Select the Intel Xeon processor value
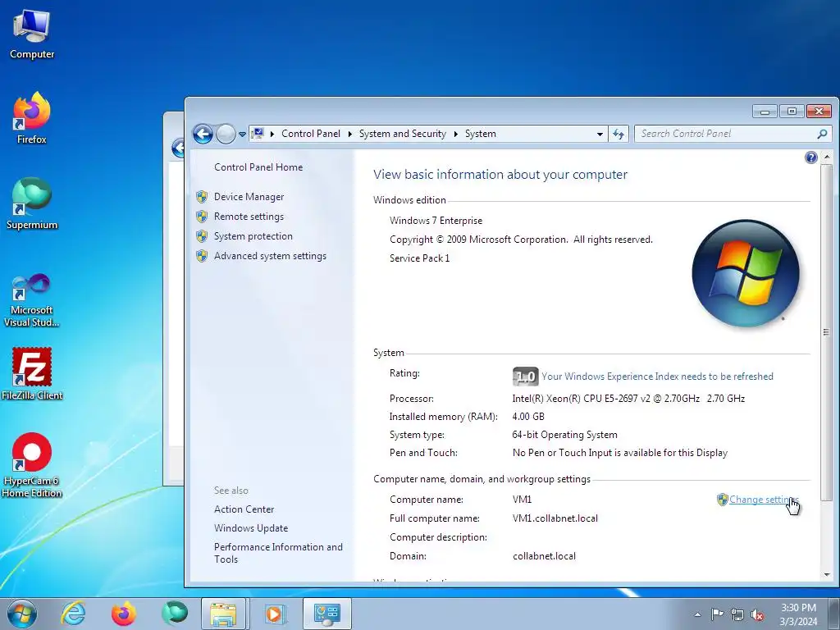Image resolution: width=840 pixels, height=630 pixels. tap(628, 399)
